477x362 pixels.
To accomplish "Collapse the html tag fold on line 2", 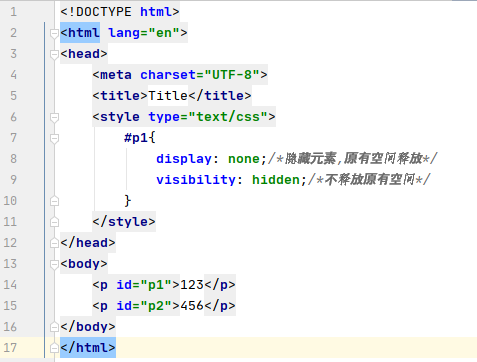I will [x=54, y=33].
